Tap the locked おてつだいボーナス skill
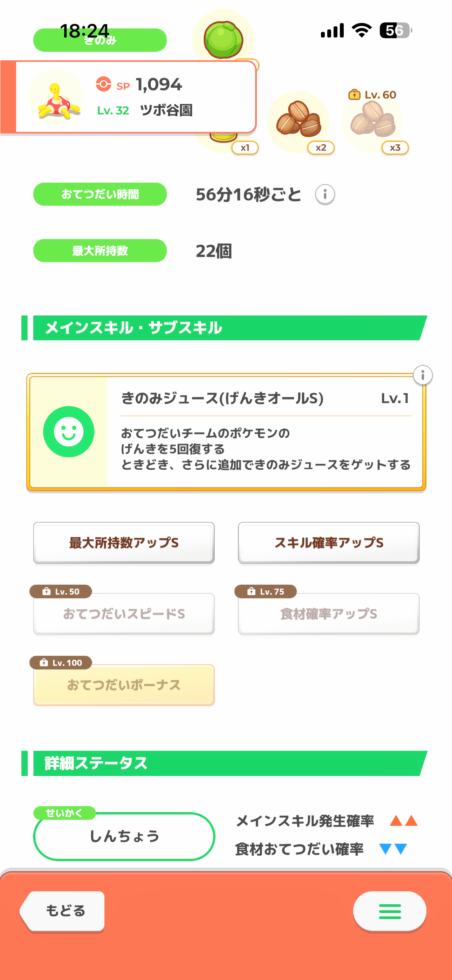 124,685
